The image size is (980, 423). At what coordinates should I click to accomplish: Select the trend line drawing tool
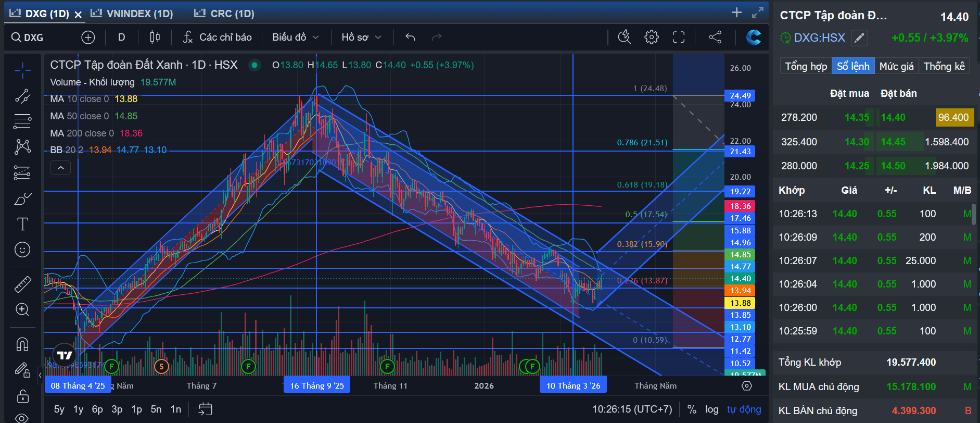[x=22, y=96]
